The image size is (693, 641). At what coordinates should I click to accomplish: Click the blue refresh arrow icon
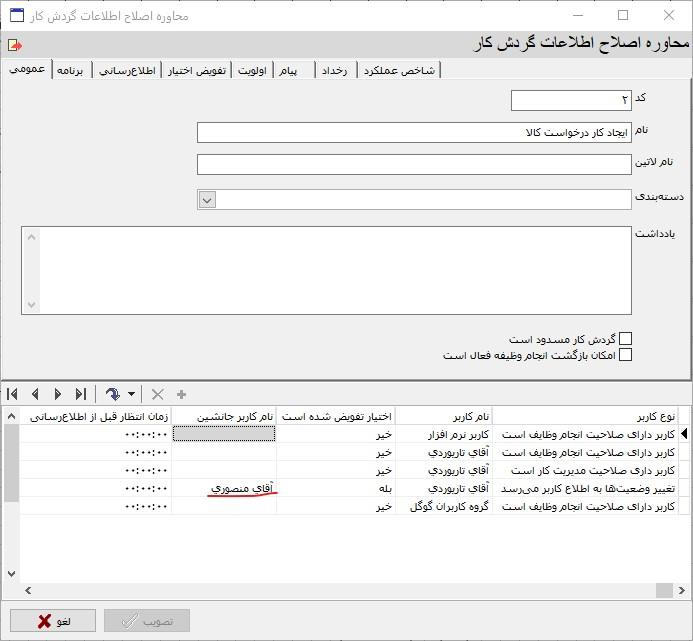[x=112, y=395]
